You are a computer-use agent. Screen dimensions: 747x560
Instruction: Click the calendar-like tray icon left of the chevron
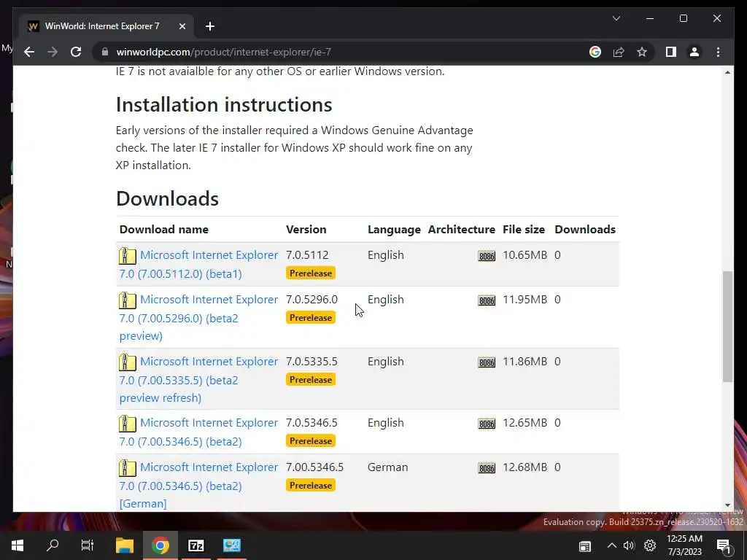pos(584,546)
